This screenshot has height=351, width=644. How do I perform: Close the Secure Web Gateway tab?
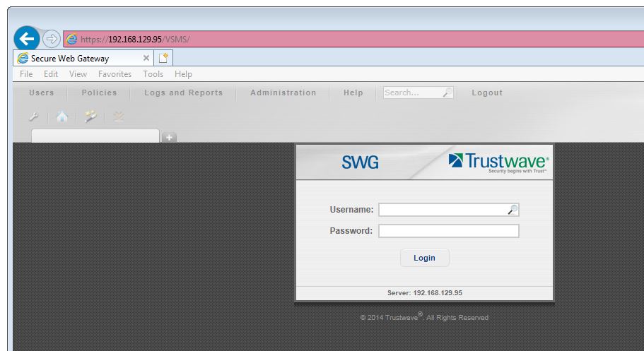146,59
